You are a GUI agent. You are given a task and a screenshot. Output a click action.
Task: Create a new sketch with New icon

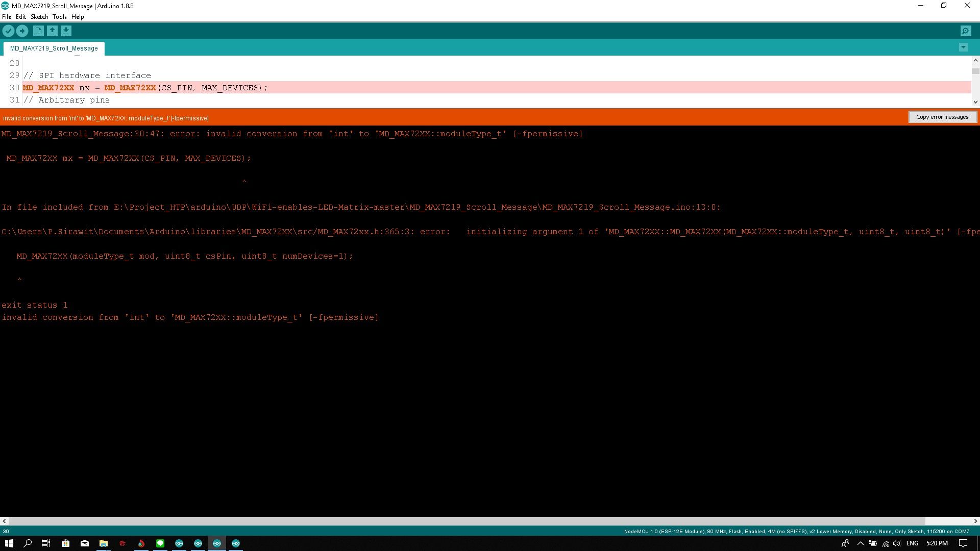click(38, 31)
